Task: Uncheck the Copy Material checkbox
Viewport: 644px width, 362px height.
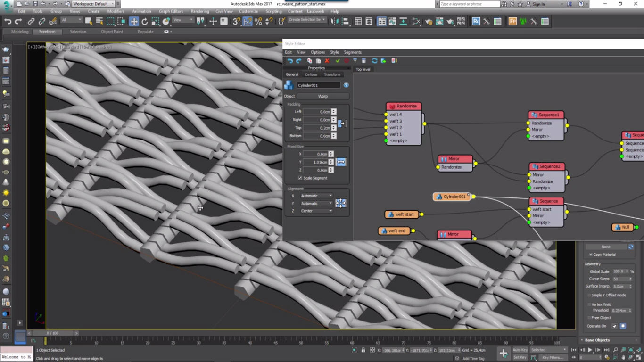Action: 591,255
